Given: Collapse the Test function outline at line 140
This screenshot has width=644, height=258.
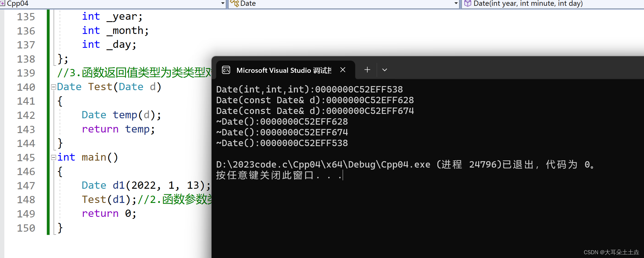Looking at the screenshot, I should pyautogui.click(x=53, y=87).
